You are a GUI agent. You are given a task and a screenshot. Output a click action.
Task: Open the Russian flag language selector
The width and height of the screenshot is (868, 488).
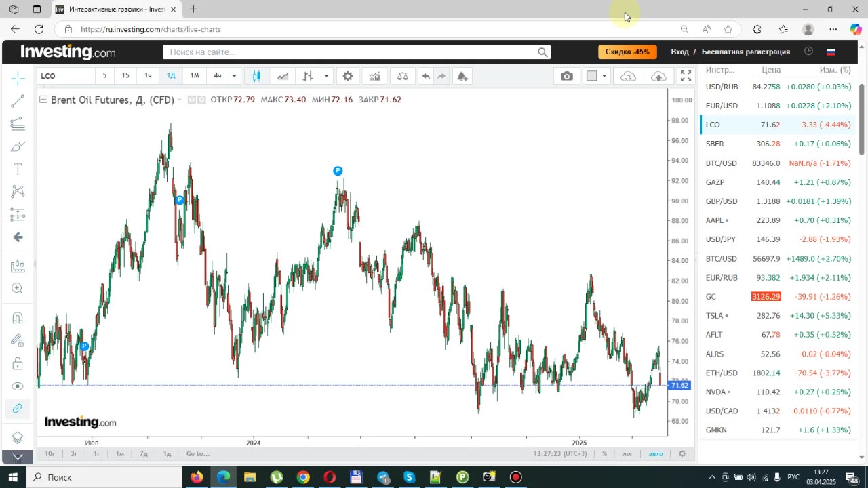(x=830, y=52)
